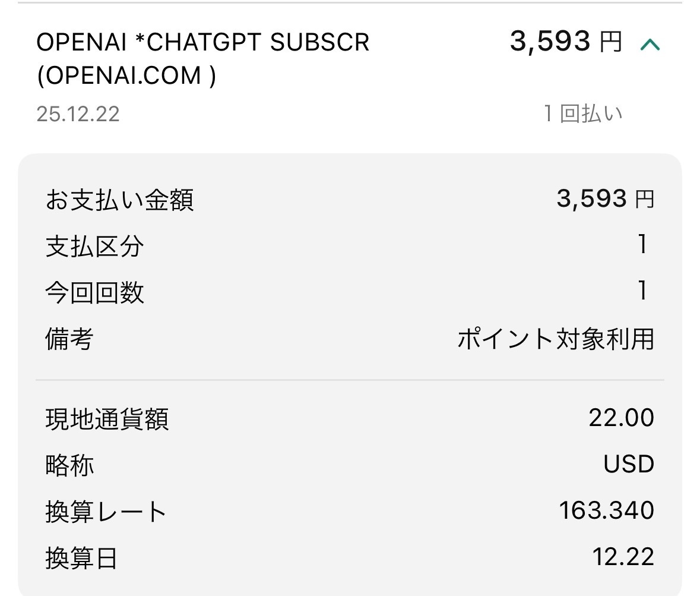700x596 pixels.
Task: Click the 163.340 exchange rate value
Action: point(606,510)
